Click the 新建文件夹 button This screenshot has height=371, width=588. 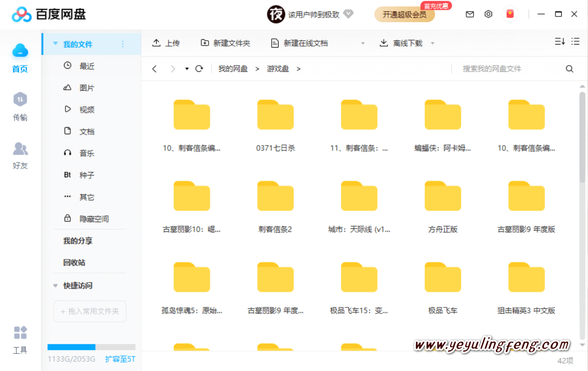[226, 43]
